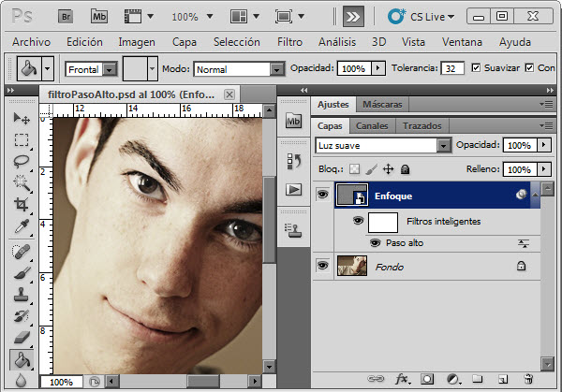
Task: Open the CS Live menu button
Action: pos(421,17)
